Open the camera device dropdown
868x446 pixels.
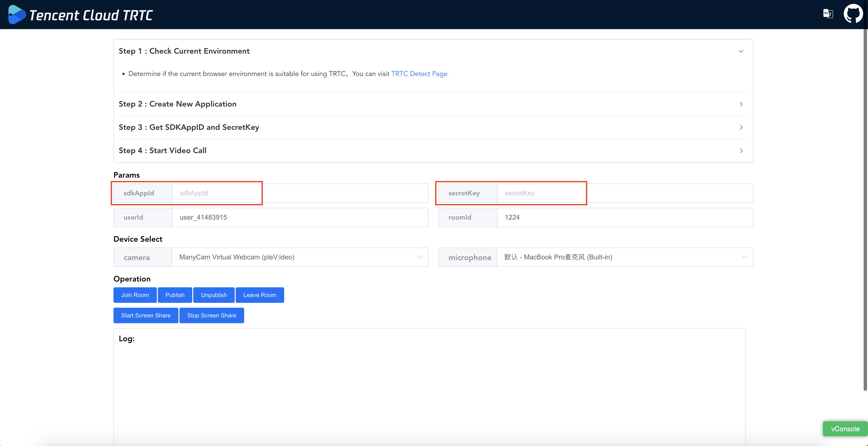(300, 257)
